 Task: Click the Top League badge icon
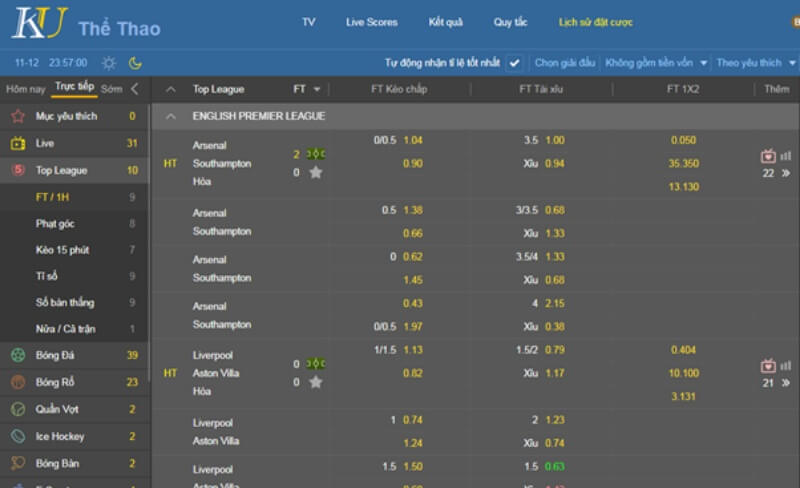click(18, 170)
